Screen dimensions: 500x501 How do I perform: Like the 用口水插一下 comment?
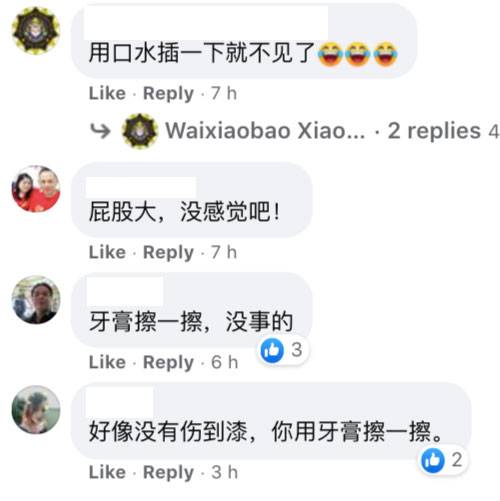coord(107,93)
